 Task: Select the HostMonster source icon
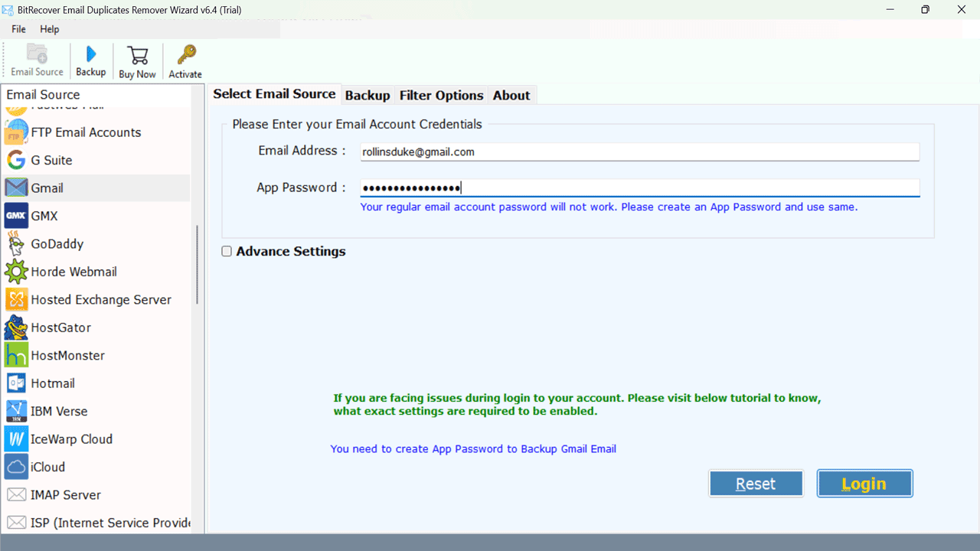click(16, 355)
